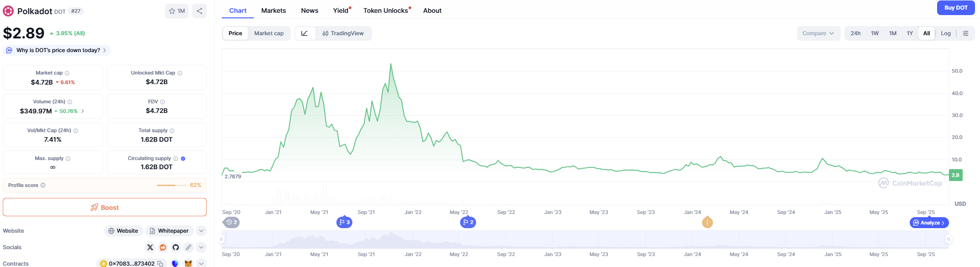Click the Buy DOT button
The height and width of the screenshot is (267, 980).
pos(956,8)
